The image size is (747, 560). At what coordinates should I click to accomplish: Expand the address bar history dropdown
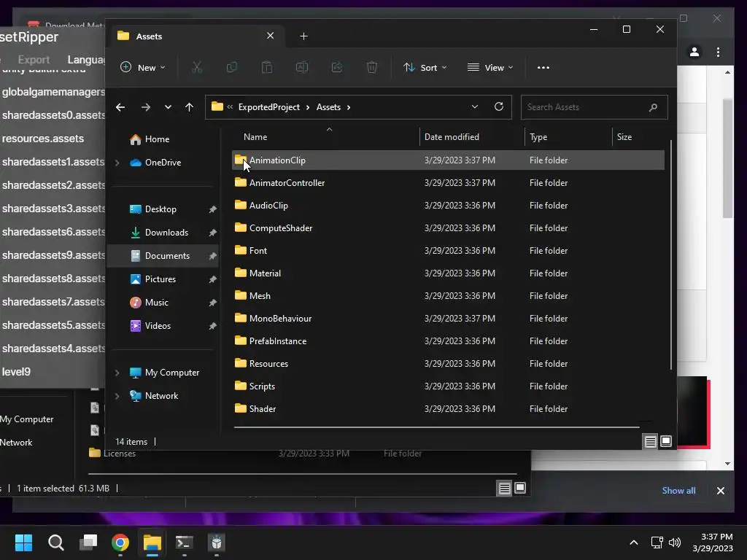474,106
